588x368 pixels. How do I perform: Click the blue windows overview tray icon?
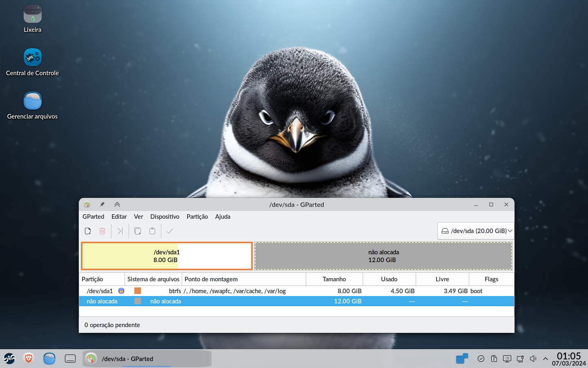[462, 359]
